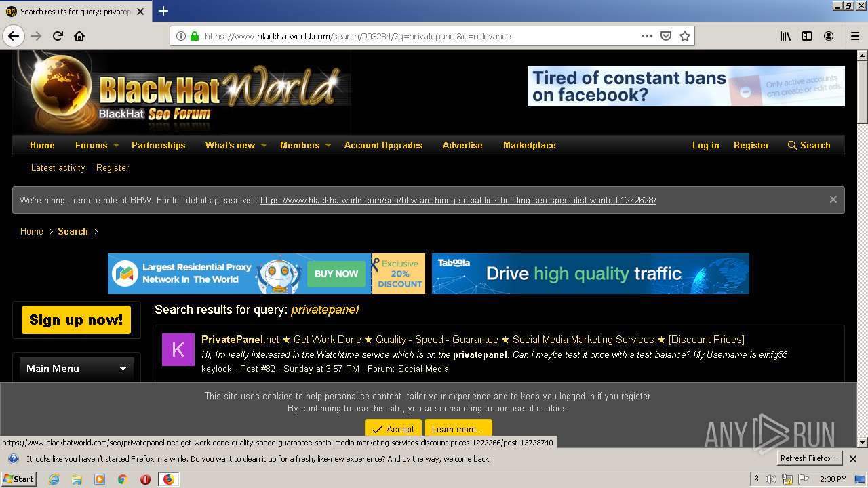The image size is (868, 488).
Task: Adjust volume via tray speaker icon
Action: 771,479
